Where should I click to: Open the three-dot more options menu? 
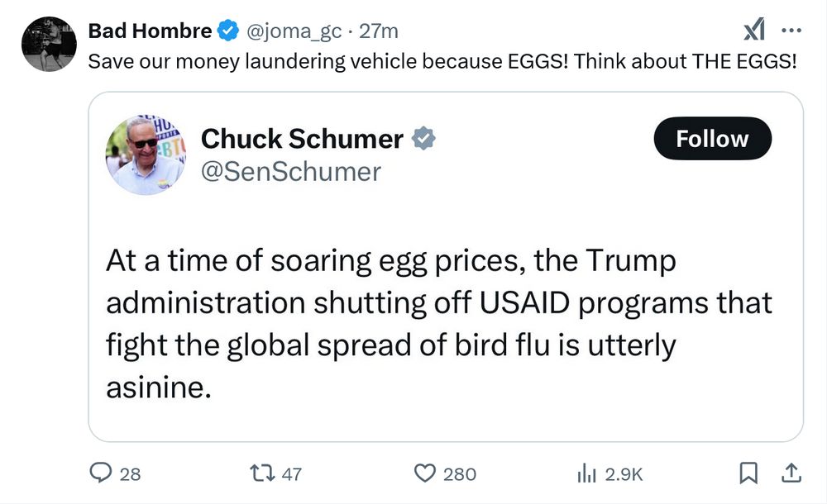(791, 31)
